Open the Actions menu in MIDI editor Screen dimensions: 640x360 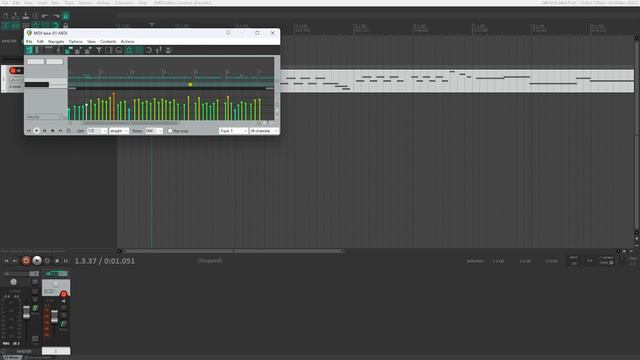click(x=127, y=42)
